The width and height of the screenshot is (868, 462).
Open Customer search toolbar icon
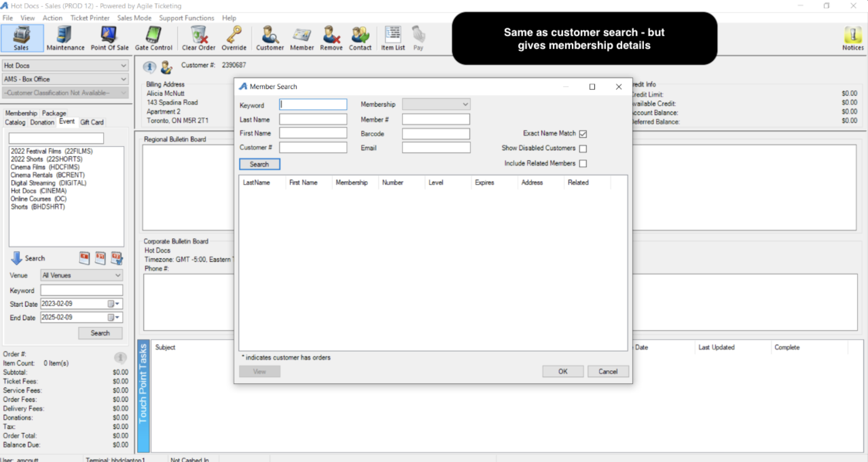(x=270, y=38)
